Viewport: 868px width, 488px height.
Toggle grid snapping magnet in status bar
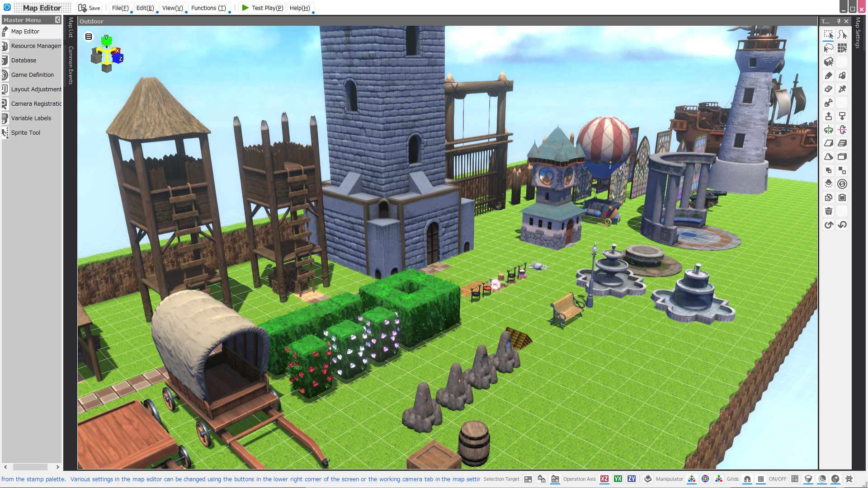pyautogui.click(x=747, y=479)
